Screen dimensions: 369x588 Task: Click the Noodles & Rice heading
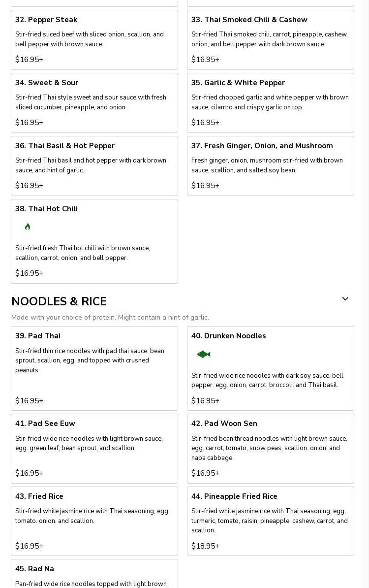(x=59, y=301)
